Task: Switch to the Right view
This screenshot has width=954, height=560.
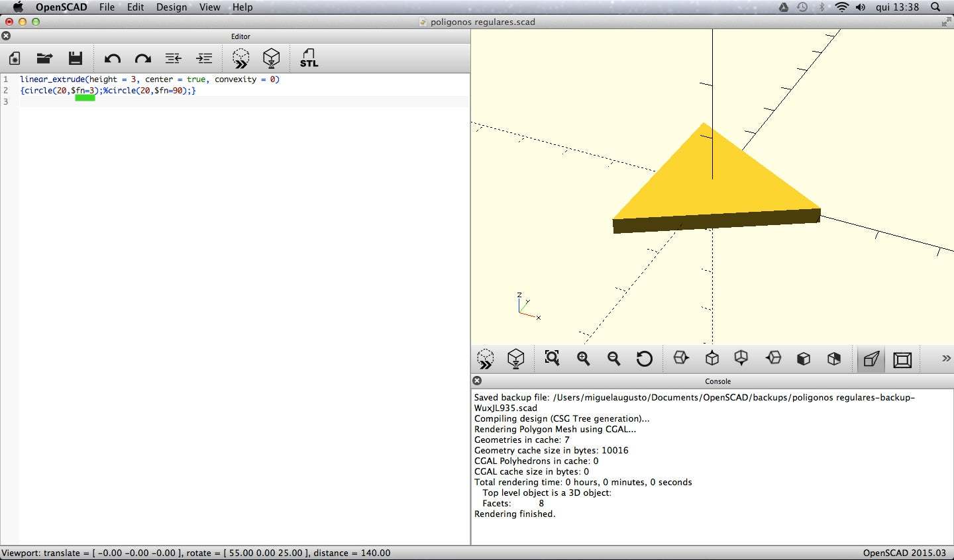Action: click(x=680, y=358)
